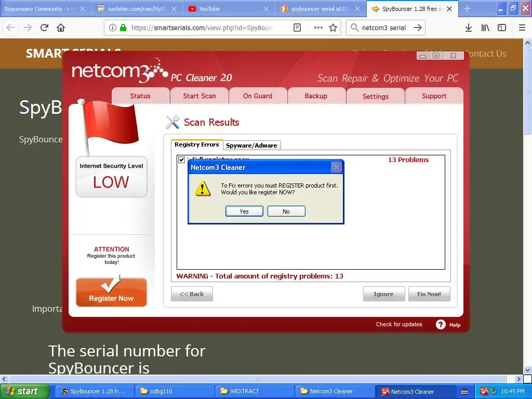Click the Fix Now! button
Image resolution: width=532 pixels, height=399 pixels.
[429, 294]
